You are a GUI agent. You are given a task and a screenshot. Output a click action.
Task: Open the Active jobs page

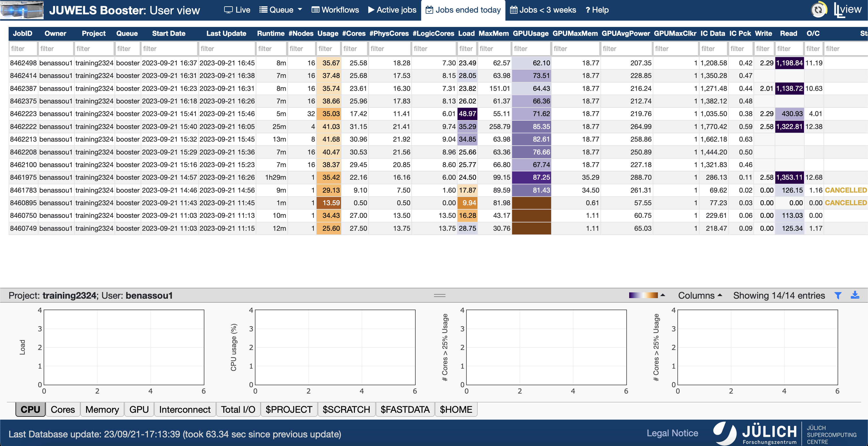392,10
